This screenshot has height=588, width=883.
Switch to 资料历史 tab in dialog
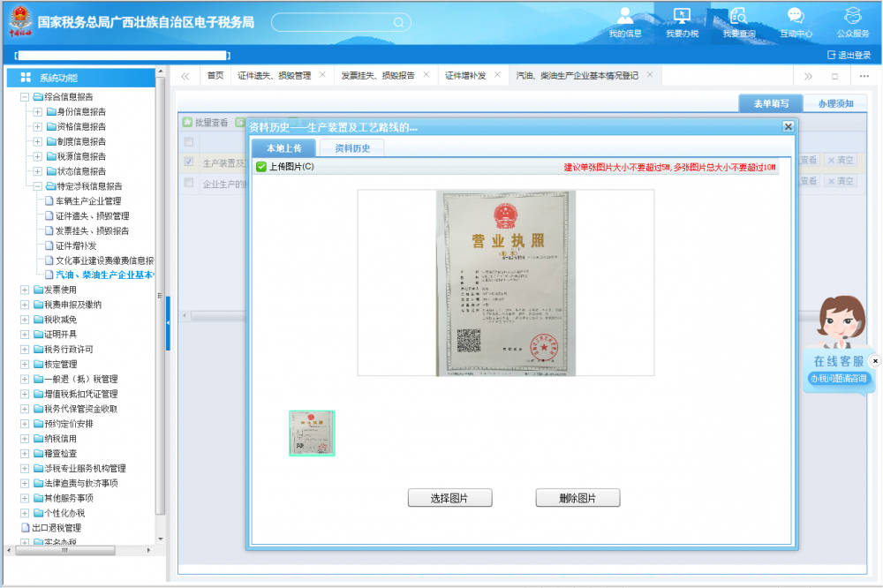pyautogui.click(x=351, y=148)
